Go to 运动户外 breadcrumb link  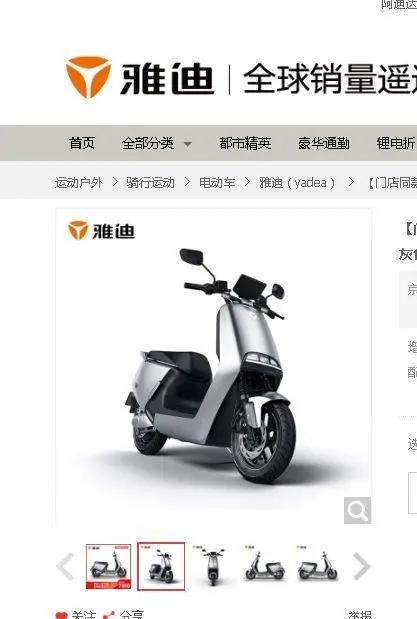tap(78, 183)
